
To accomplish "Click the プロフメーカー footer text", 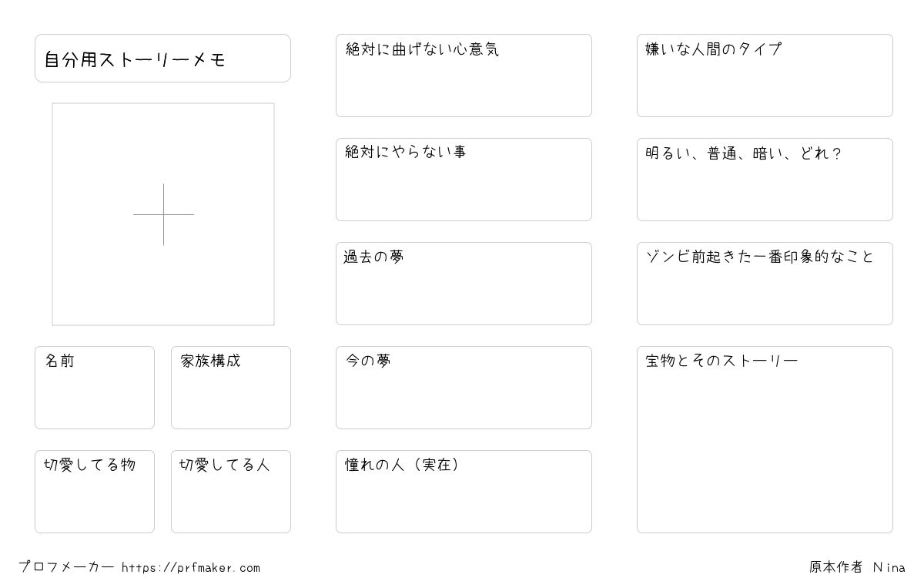I will (x=66, y=567).
